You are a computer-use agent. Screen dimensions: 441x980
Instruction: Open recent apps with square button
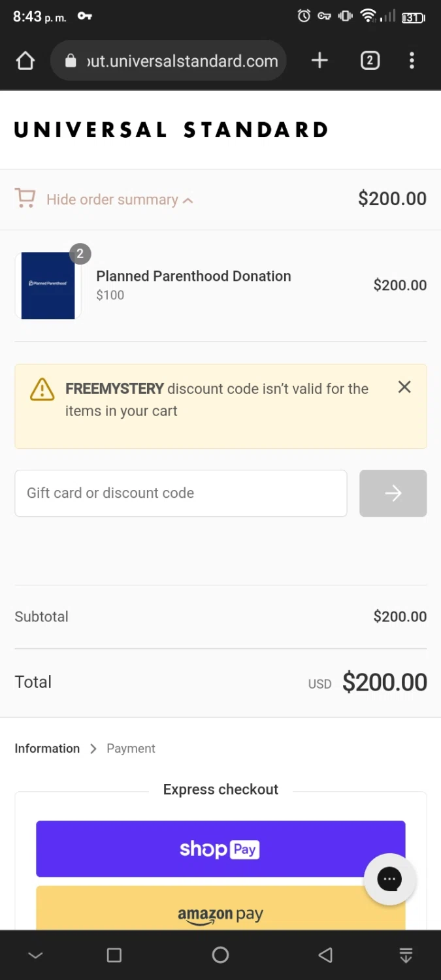[x=114, y=955]
